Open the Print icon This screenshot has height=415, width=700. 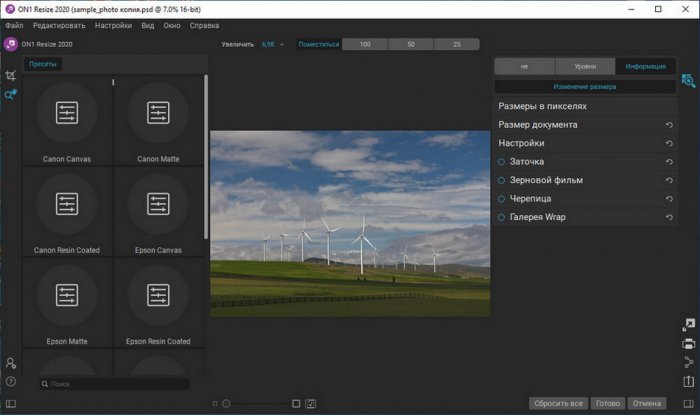coord(688,344)
